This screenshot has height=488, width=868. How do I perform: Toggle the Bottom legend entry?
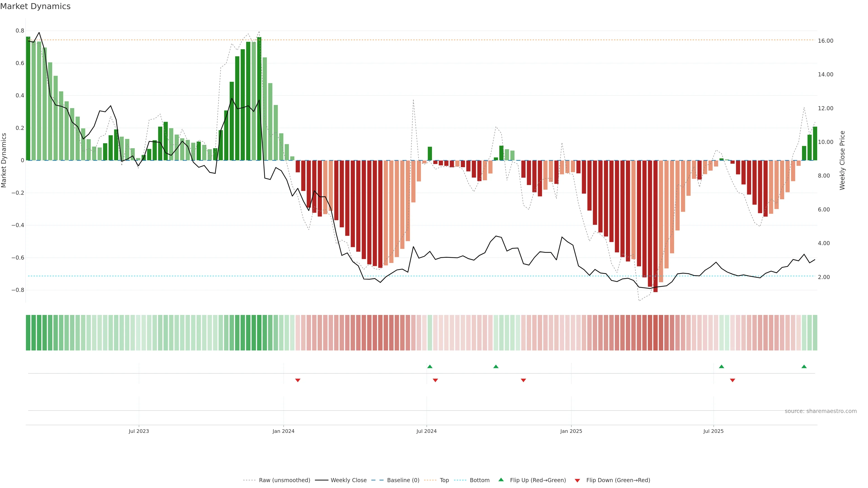479,480
